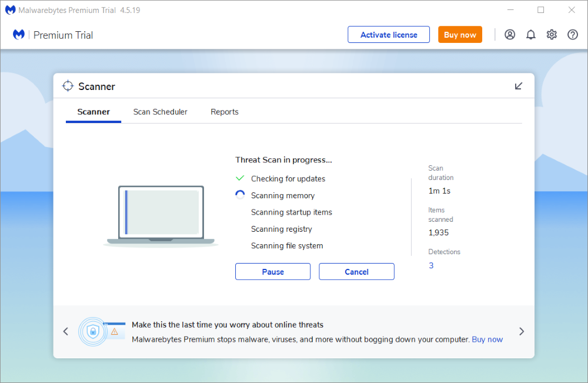Click the shield lock promo icon
The image size is (588, 383).
(92, 331)
